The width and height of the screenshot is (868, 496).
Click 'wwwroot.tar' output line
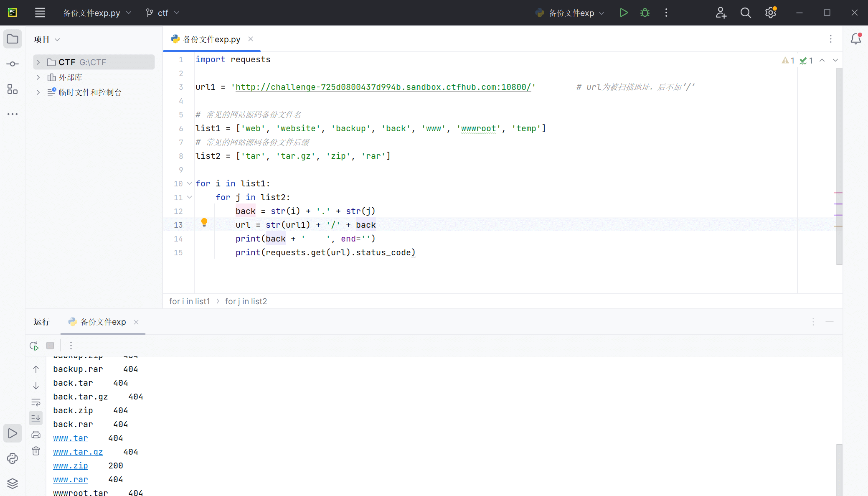(98, 493)
